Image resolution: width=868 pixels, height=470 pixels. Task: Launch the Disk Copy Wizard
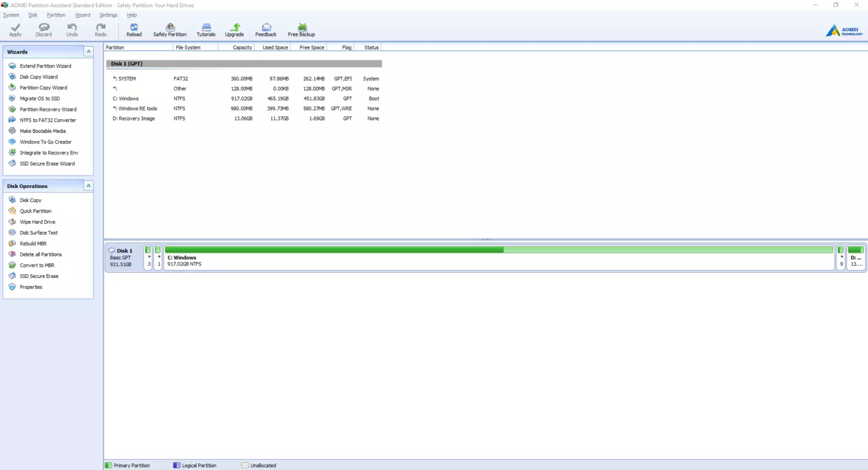click(x=39, y=77)
